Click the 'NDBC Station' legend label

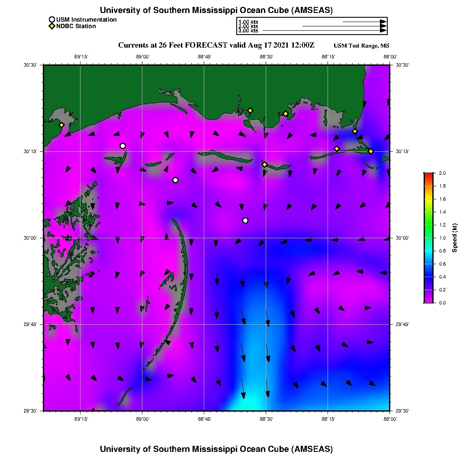click(x=76, y=26)
